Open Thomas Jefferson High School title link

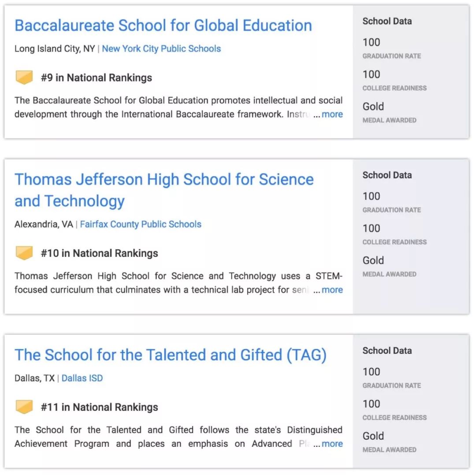tap(164, 180)
